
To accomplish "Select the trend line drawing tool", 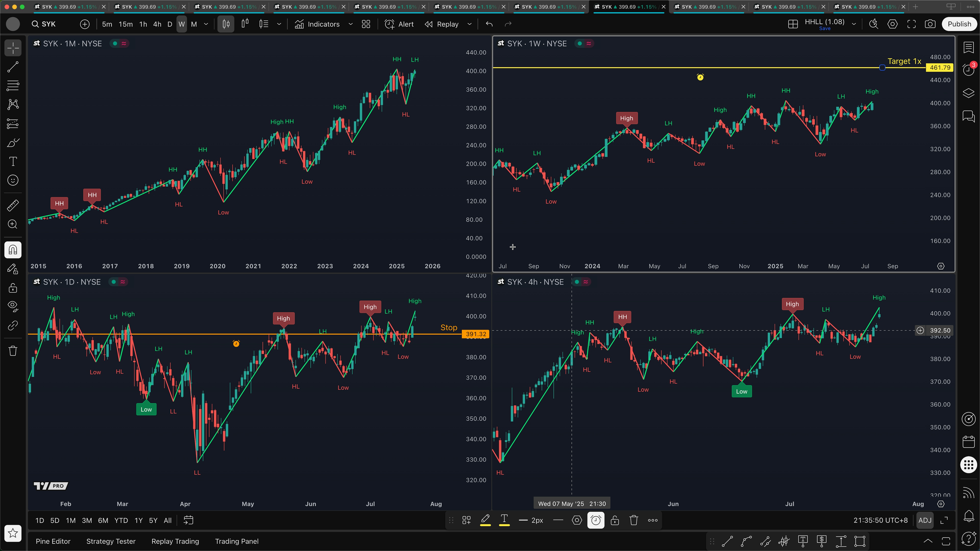I will pos(13,67).
